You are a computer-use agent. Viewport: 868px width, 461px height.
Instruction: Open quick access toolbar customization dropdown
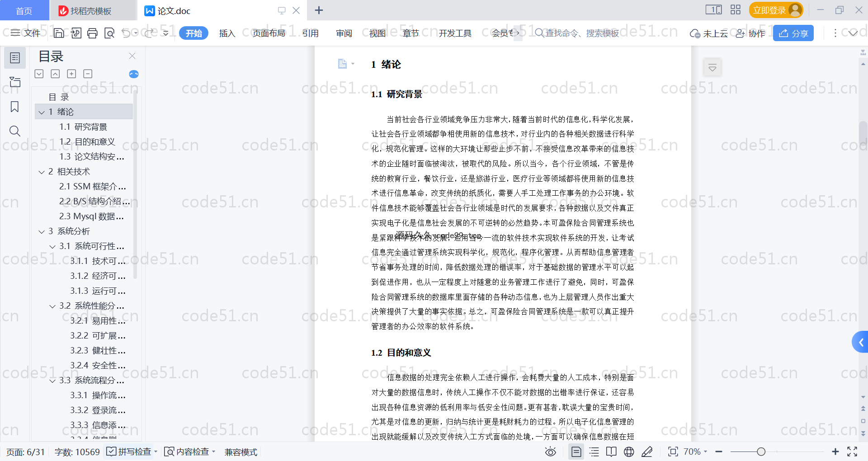(166, 33)
